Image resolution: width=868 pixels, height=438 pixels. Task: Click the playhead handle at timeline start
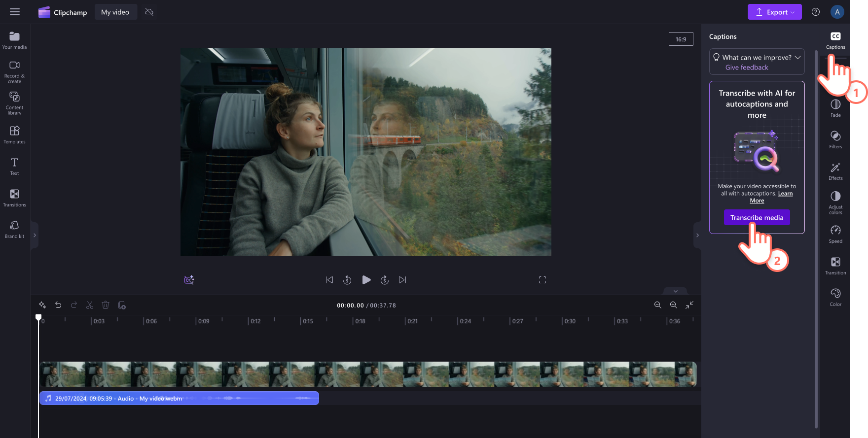(38, 318)
